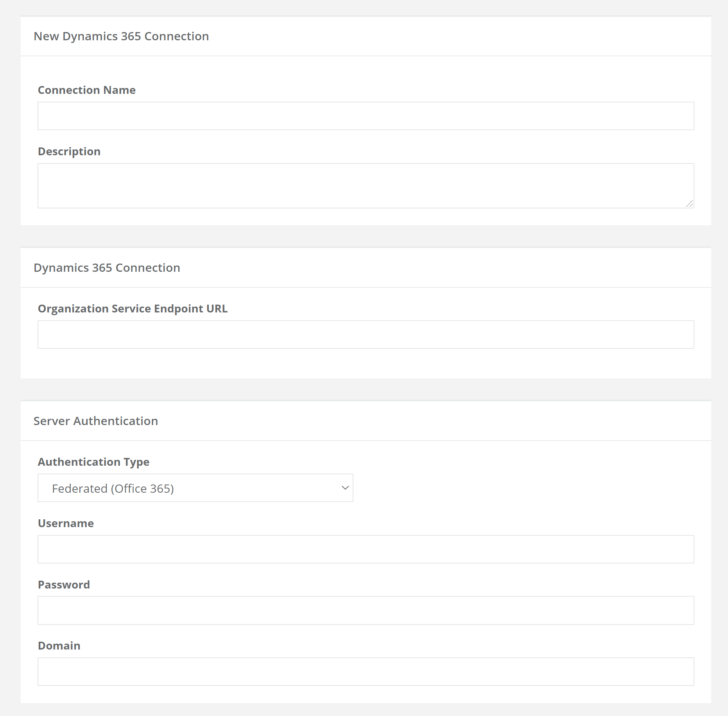Focus the Password input field
728x716 pixels.
366,610
